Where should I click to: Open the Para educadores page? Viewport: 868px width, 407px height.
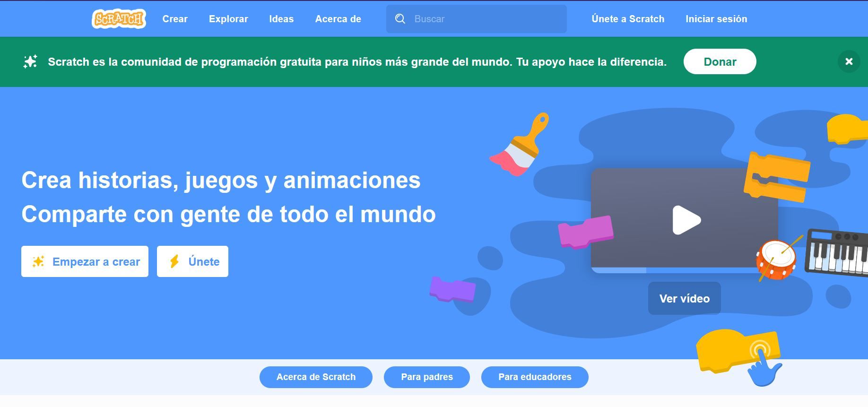[x=535, y=377]
